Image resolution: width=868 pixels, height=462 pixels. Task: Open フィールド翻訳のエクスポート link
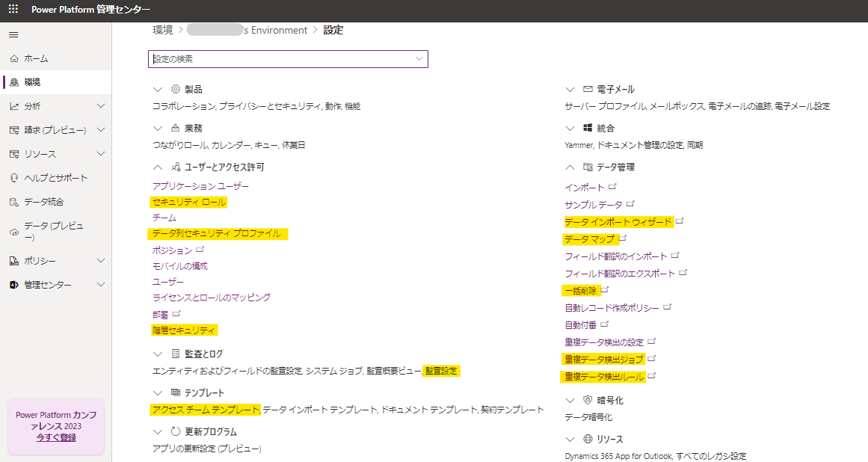[x=620, y=274]
